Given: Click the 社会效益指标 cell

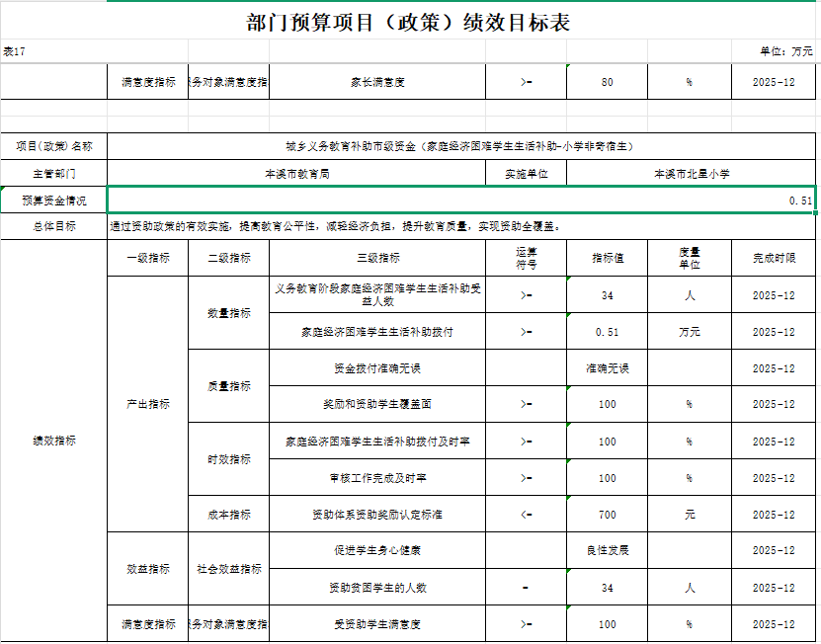Looking at the screenshot, I should point(229,569).
